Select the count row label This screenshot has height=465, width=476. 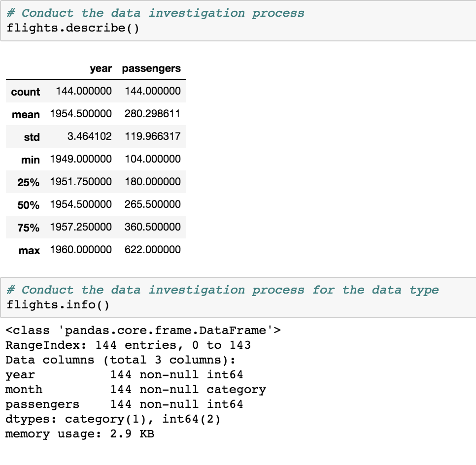(x=26, y=92)
